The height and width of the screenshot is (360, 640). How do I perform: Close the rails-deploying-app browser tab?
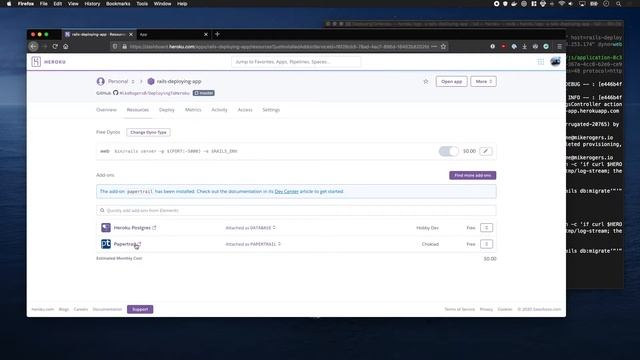coord(131,34)
